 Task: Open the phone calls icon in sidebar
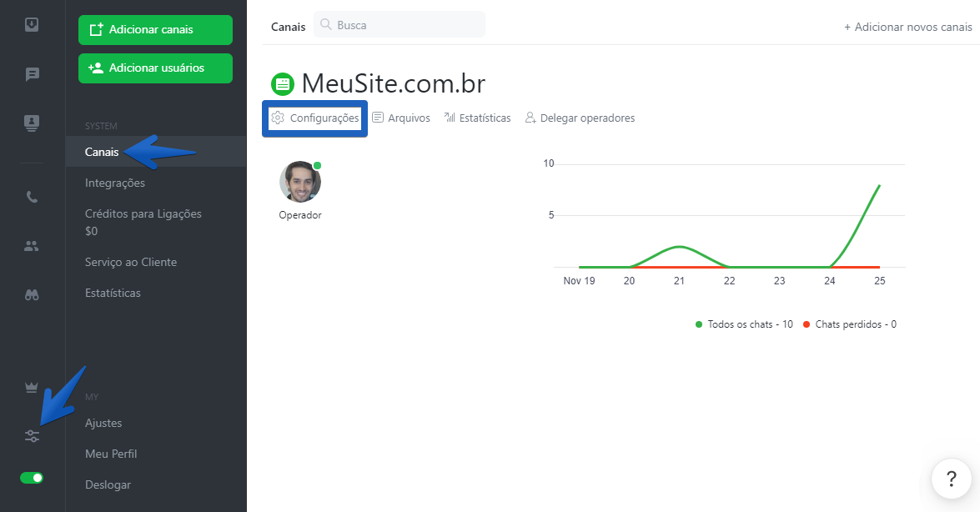(x=32, y=197)
